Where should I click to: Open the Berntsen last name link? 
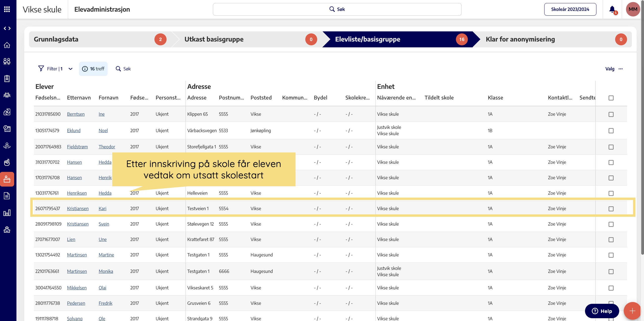[x=76, y=114]
